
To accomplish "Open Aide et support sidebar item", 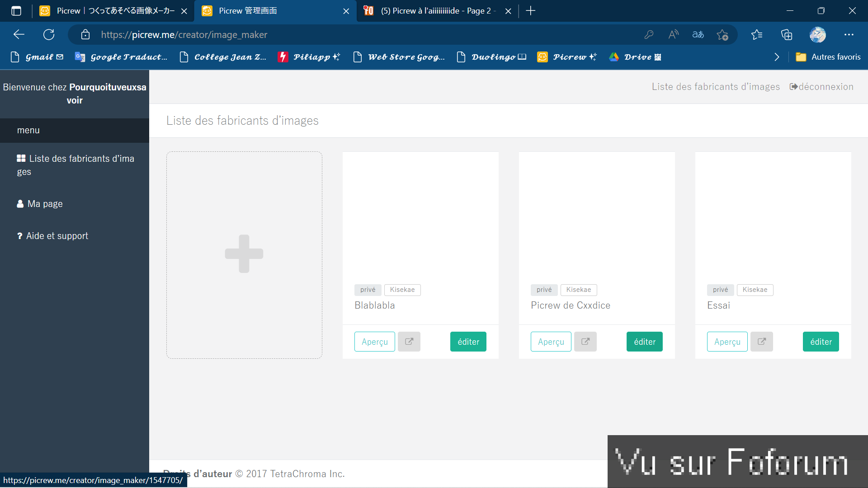I will 57,236.
